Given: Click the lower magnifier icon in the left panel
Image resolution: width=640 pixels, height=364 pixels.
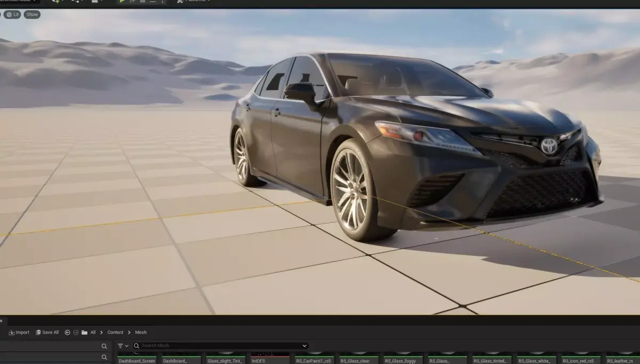Looking at the screenshot, I should 104,357.
